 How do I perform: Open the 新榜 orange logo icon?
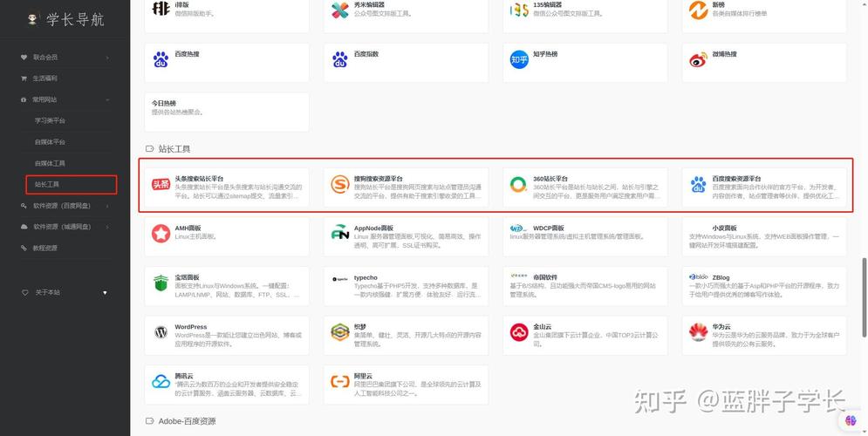point(698,10)
